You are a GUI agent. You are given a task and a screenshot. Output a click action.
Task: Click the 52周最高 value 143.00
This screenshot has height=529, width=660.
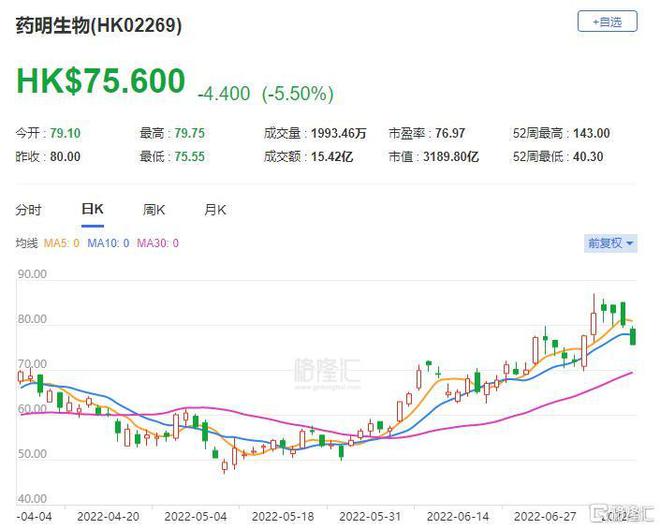591,133
